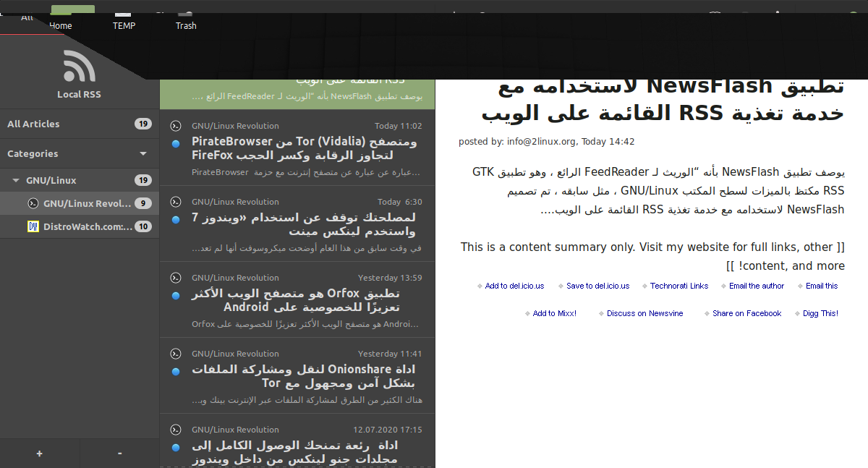Click feed icon of the Today 11:02 article

coord(175,126)
